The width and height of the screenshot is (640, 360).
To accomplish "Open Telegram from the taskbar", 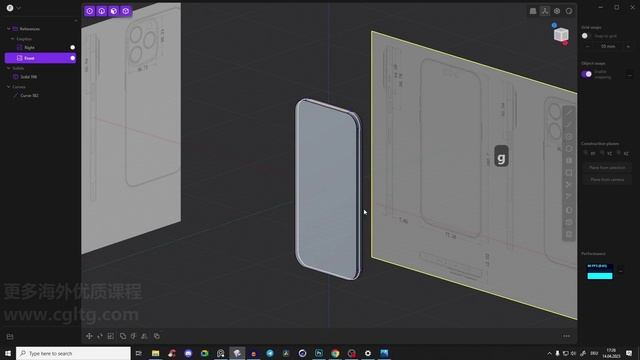I will [x=270, y=353].
